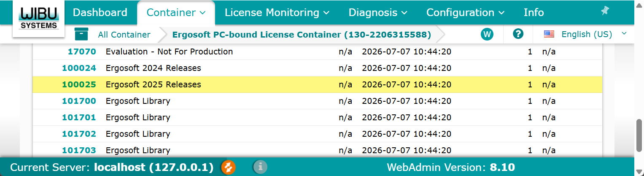644x176 pixels.
Task: Open the English (US) language dropdown
Action: 594,35
